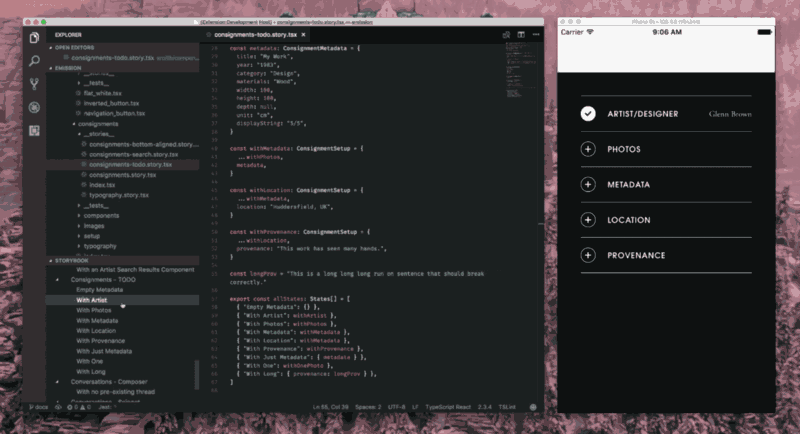Expand the setup folder
800x434 pixels.
[x=79, y=236]
